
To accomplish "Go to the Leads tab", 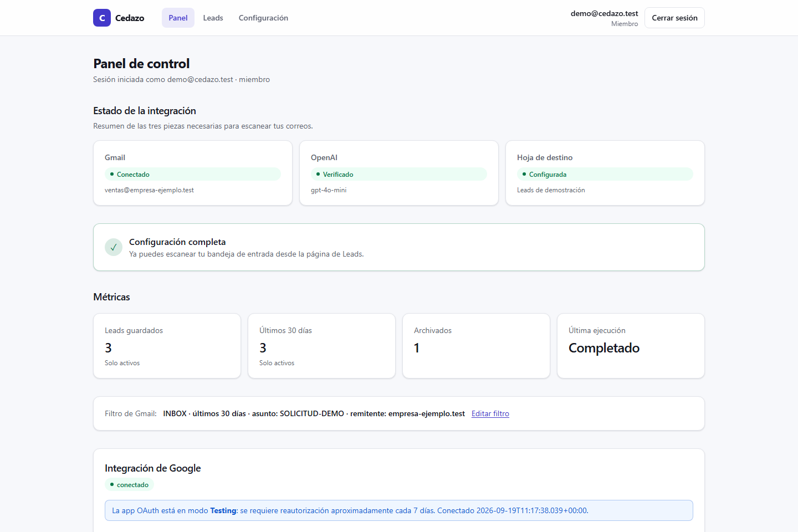I will pyautogui.click(x=213, y=18).
